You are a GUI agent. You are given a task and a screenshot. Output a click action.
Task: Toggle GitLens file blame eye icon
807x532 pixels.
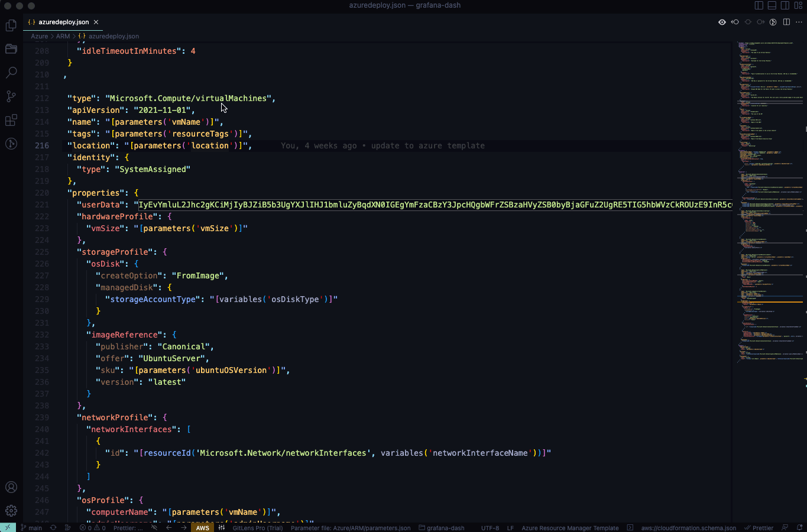(722, 22)
